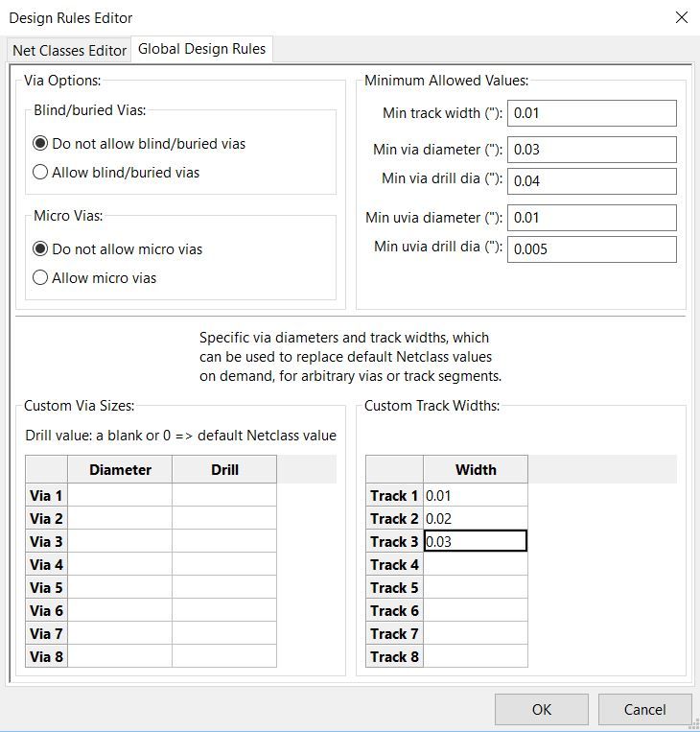Select the Via 2 row header

click(46, 518)
